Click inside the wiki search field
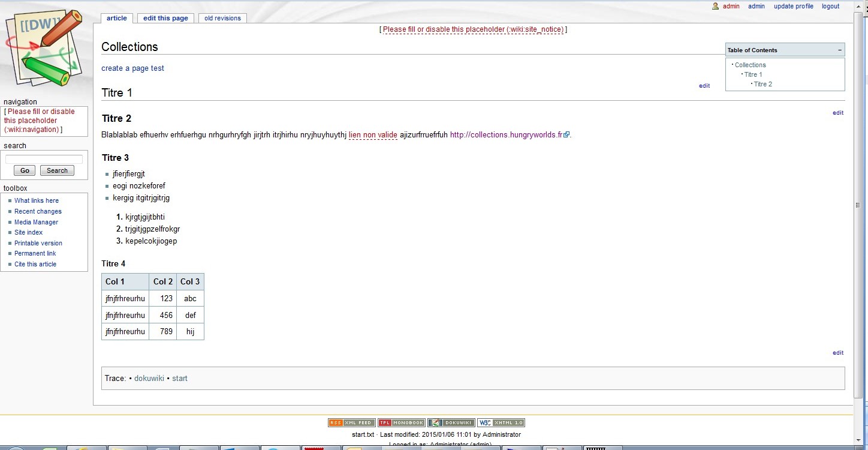 (44, 160)
